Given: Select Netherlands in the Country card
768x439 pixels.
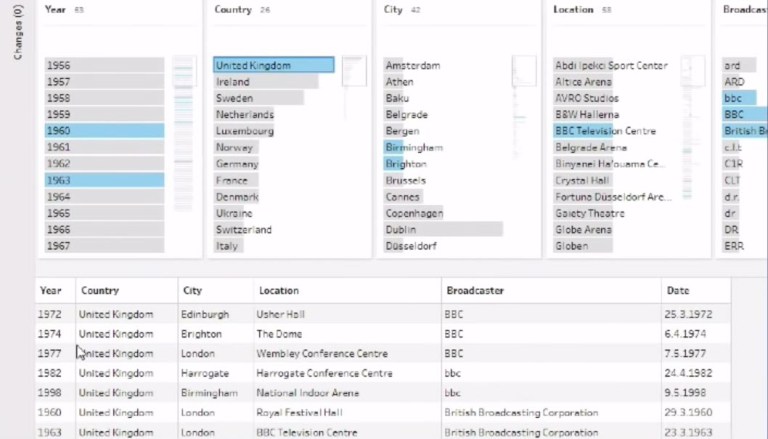Looking at the screenshot, I should (244, 115).
